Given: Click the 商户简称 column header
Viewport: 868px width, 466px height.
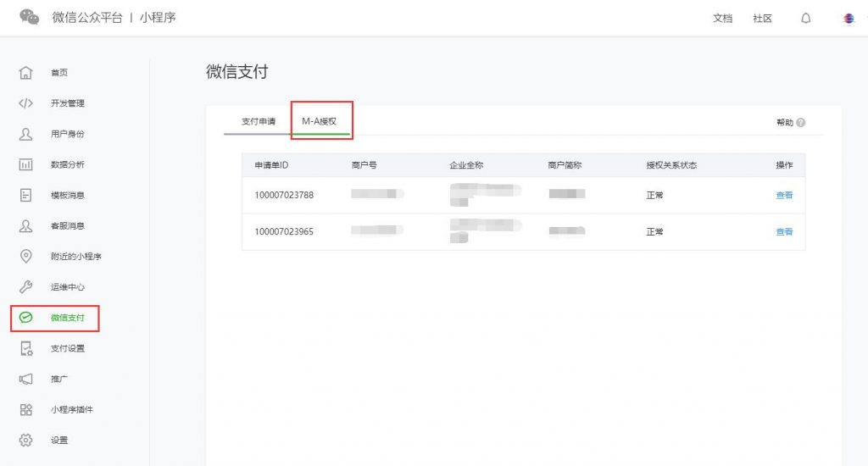Looking at the screenshot, I should pyautogui.click(x=565, y=165).
